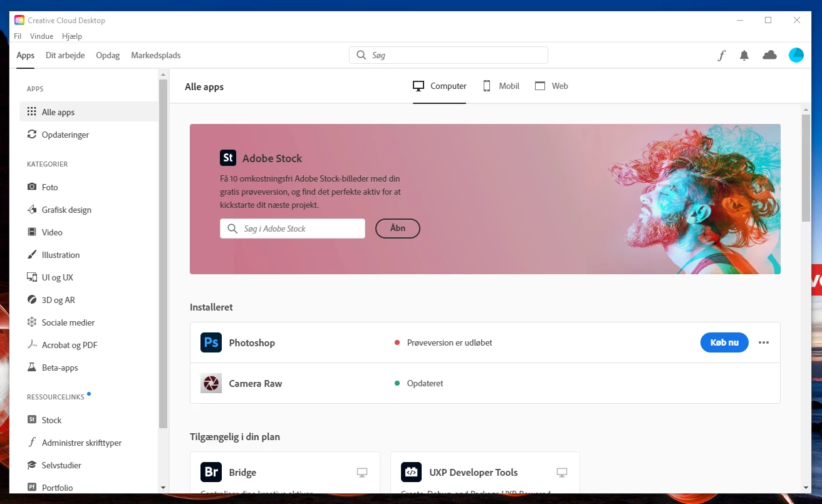Viewport: 822px width, 504px height.
Task: Open the account profile avatar
Action: click(796, 55)
